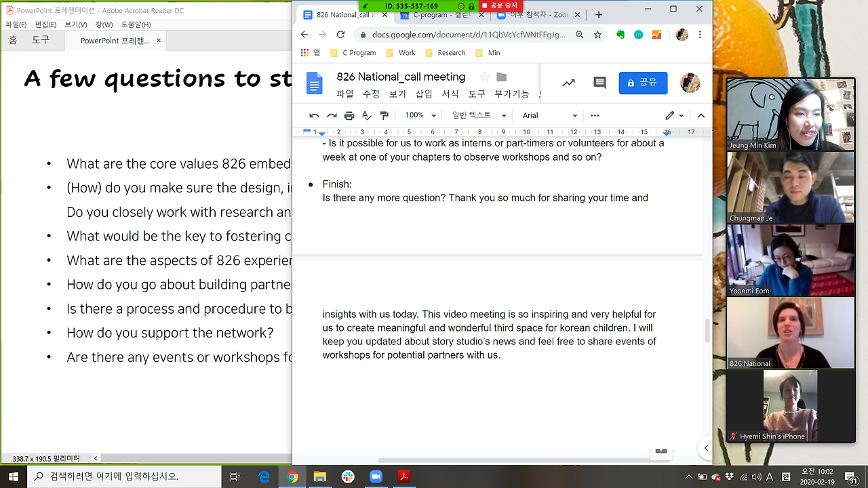
Task: Click the blue 공유 share button
Action: coord(643,83)
